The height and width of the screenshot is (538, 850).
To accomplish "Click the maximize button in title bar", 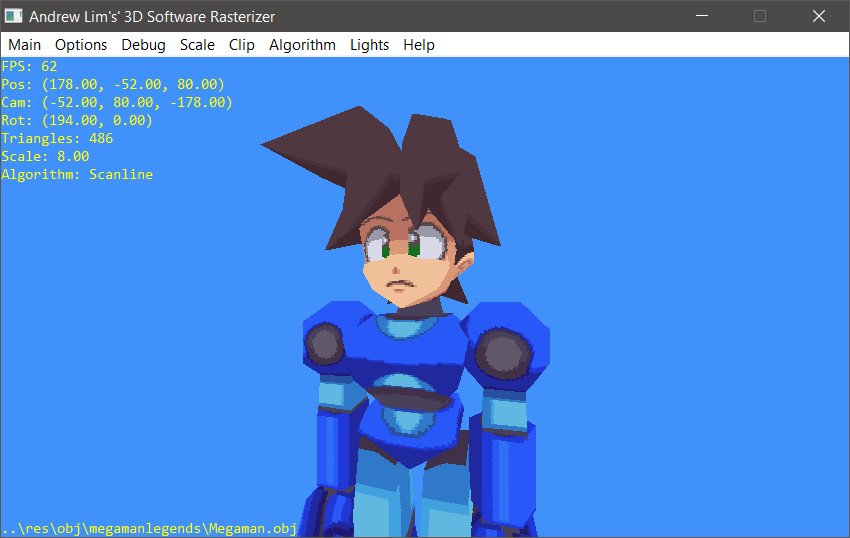I will click(760, 16).
